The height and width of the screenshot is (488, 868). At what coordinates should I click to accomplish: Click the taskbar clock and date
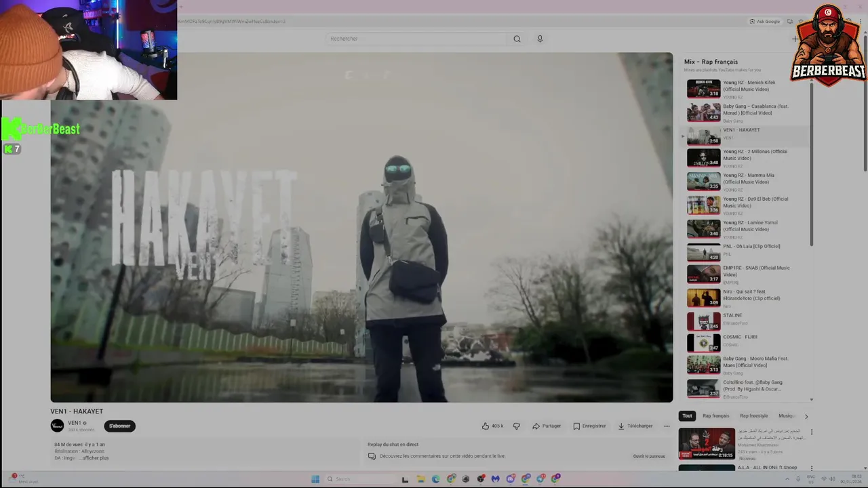(x=850, y=479)
